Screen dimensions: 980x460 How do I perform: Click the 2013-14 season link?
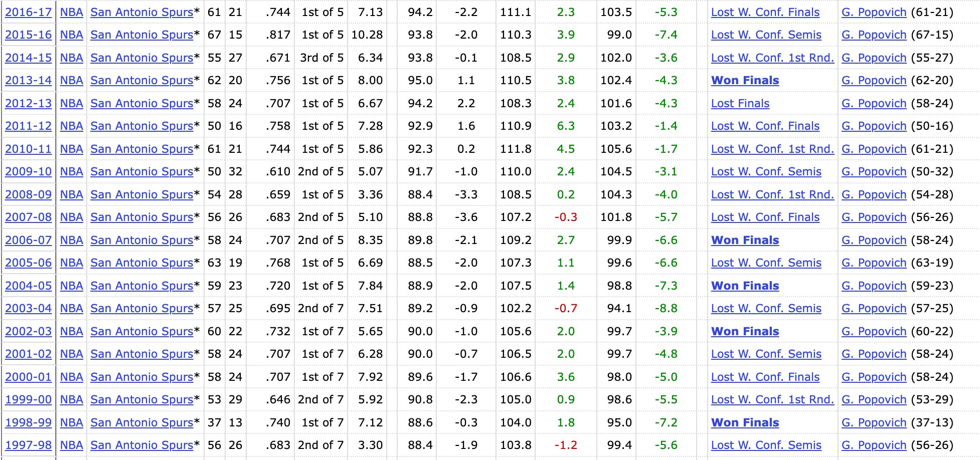[28, 80]
